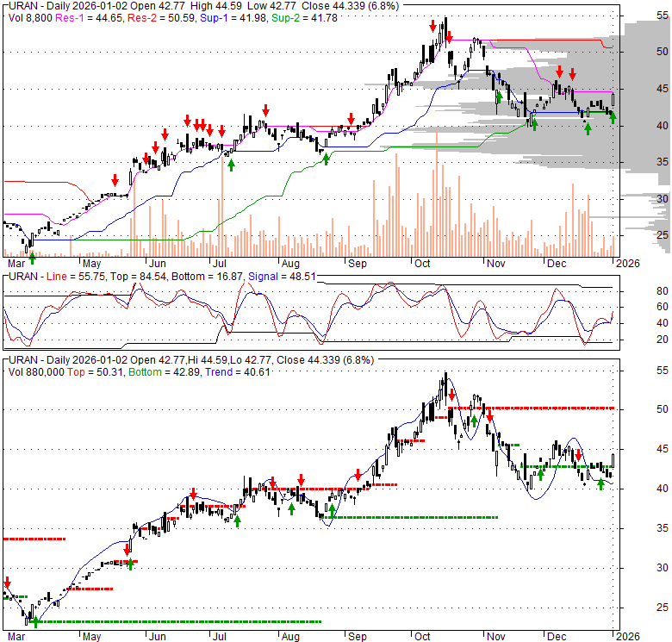Image resolution: width=672 pixels, height=642 pixels.
Task: Click the lower chart URAN Daily title line
Action: [x=191, y=360]
